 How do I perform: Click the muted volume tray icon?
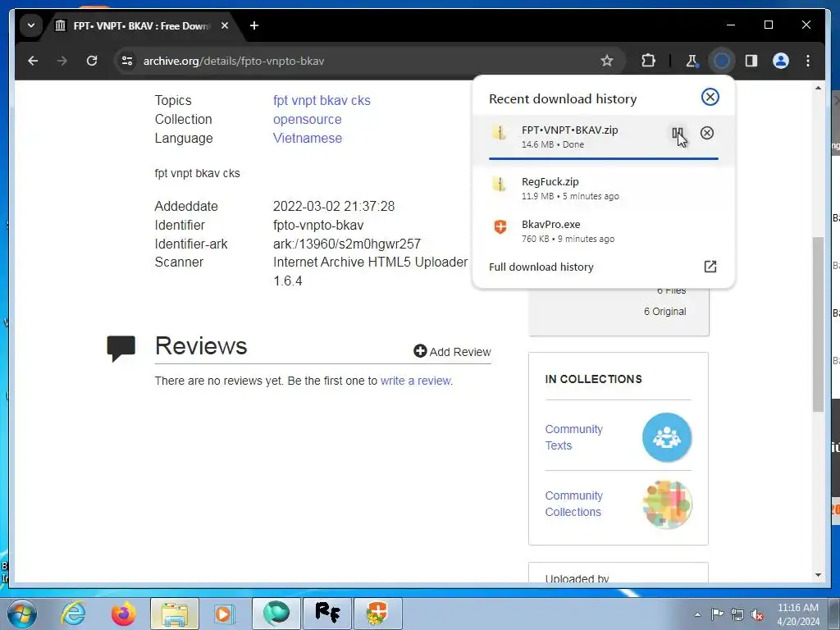(757, 614)
